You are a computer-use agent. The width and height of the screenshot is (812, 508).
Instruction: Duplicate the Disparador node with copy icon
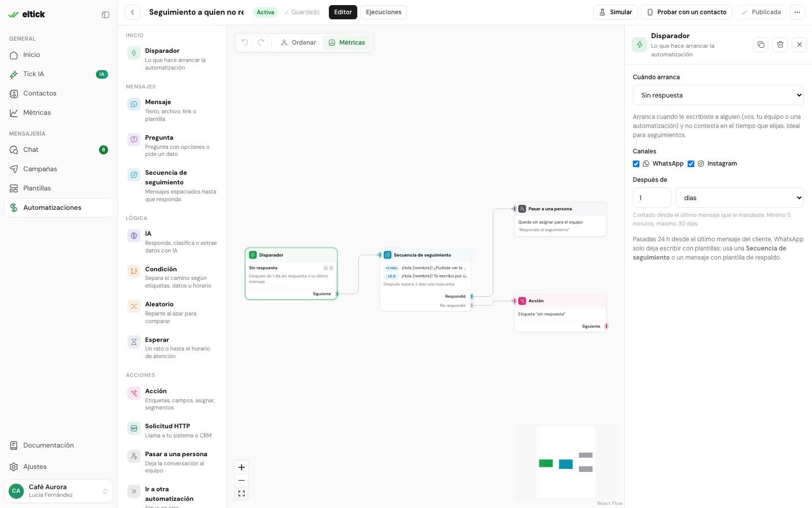pyautogui.click(x=761, y=45)
